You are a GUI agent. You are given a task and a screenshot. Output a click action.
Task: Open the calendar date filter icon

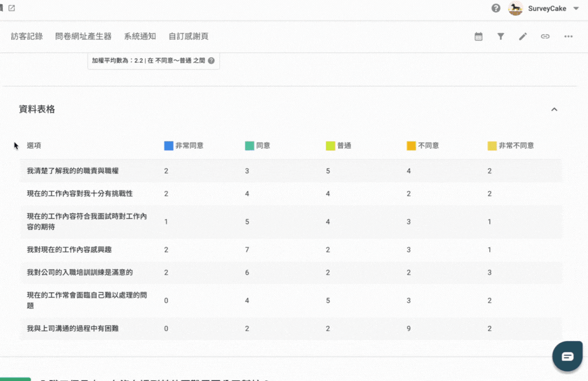(x=479, y=36)
